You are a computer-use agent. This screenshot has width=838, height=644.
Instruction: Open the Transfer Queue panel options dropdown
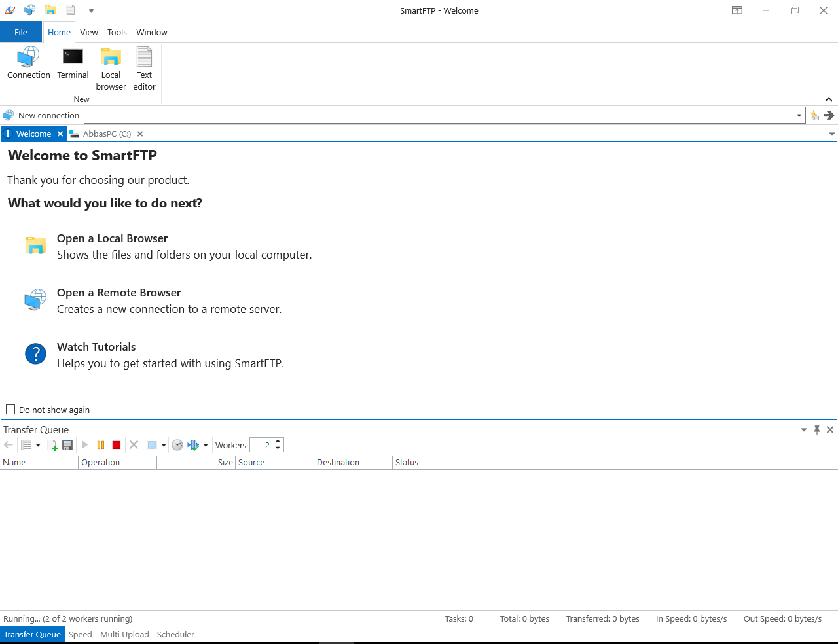[804, 430]
